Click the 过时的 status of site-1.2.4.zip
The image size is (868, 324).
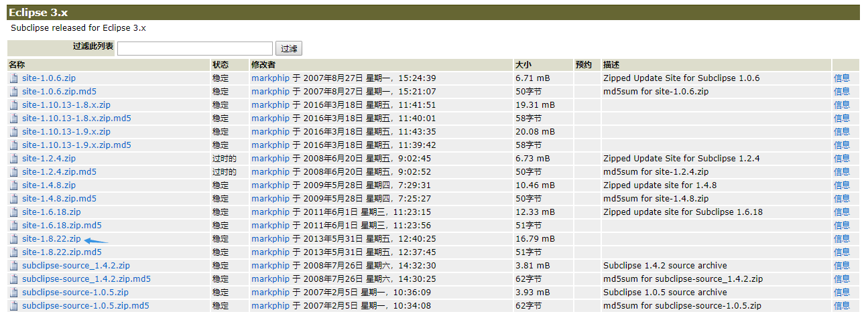point(225,159)
